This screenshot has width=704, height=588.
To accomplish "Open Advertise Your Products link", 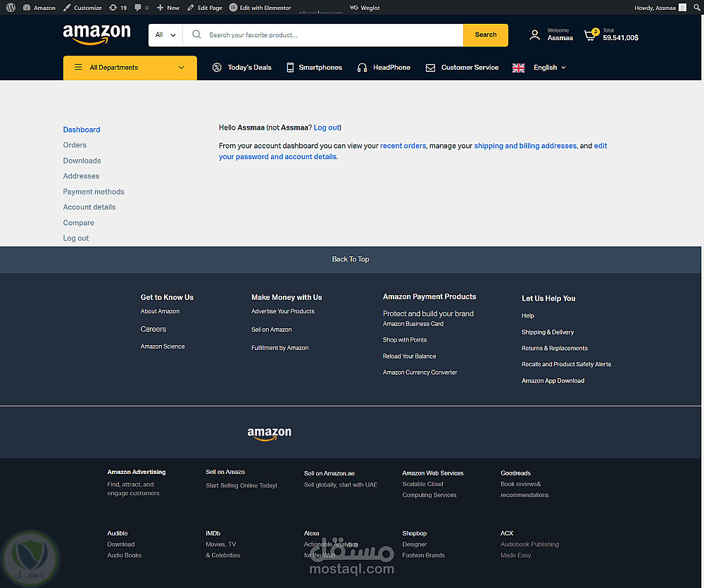I will [x=282, y=311].
